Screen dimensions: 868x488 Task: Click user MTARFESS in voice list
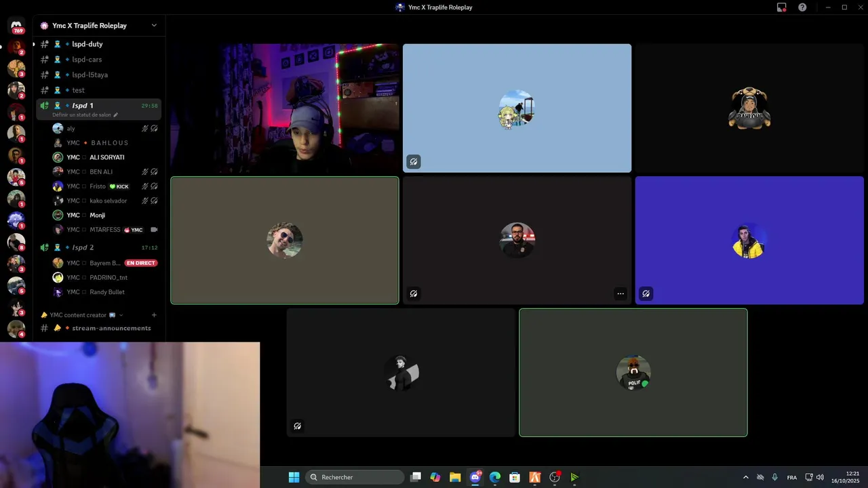coord(105,230)
